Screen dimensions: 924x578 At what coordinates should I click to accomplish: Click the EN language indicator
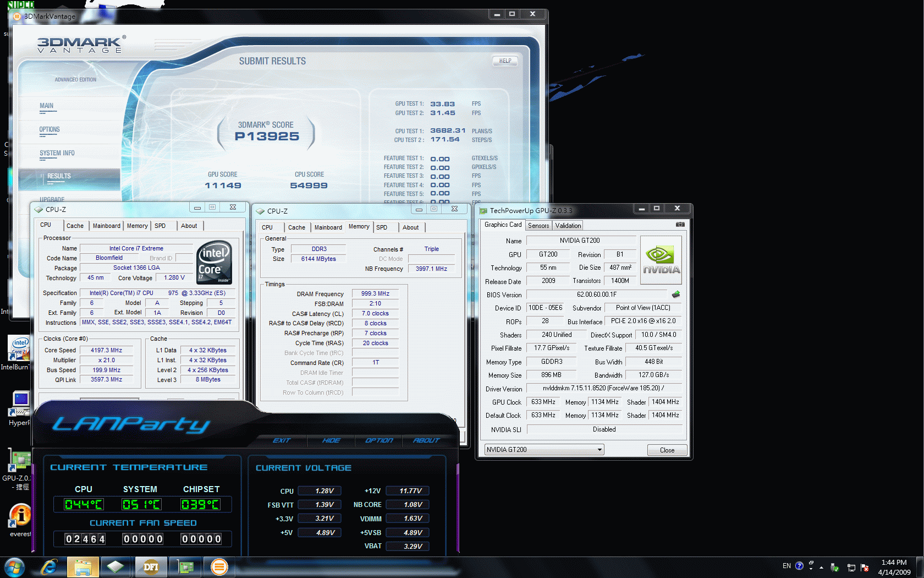click(787, 566)
